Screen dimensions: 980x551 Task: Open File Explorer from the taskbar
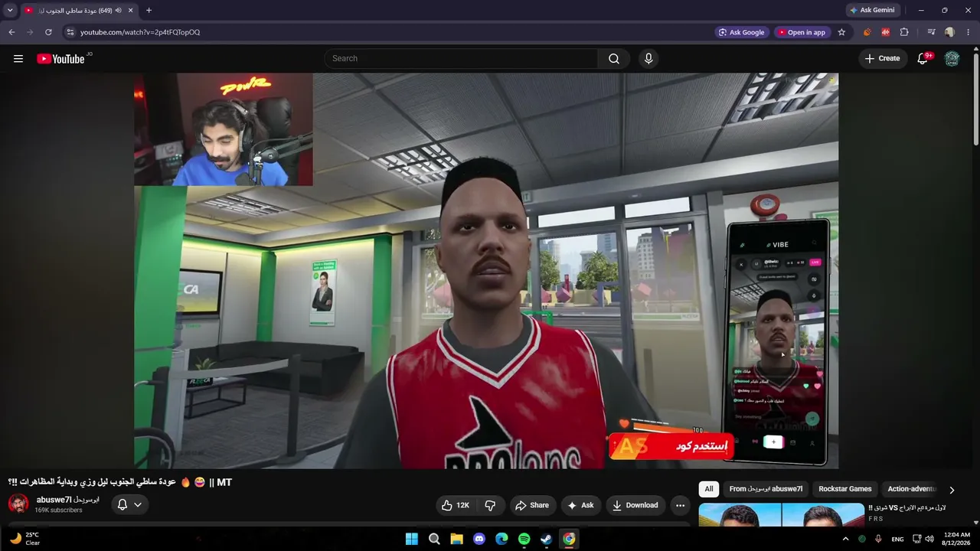point(456,539)
